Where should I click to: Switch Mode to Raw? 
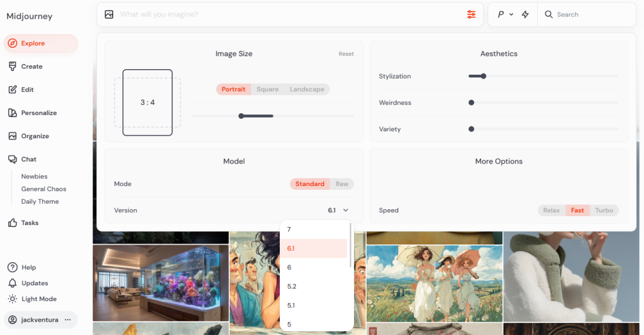point(341,184)
